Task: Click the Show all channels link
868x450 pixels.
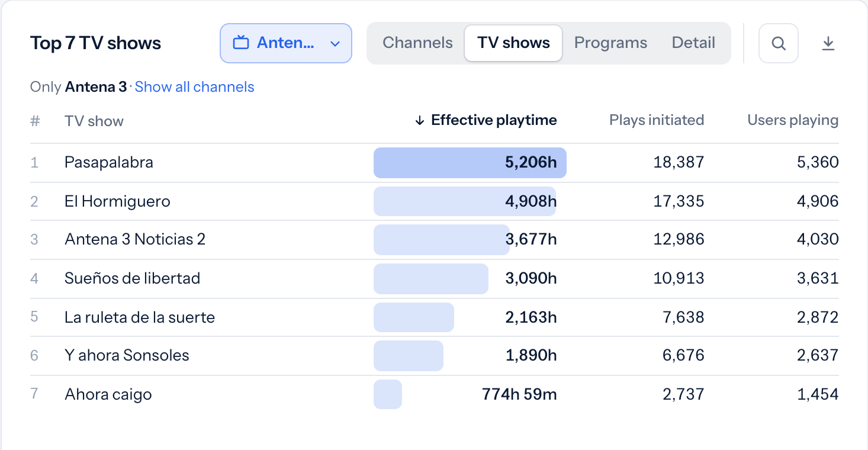Action: [194, 87]
